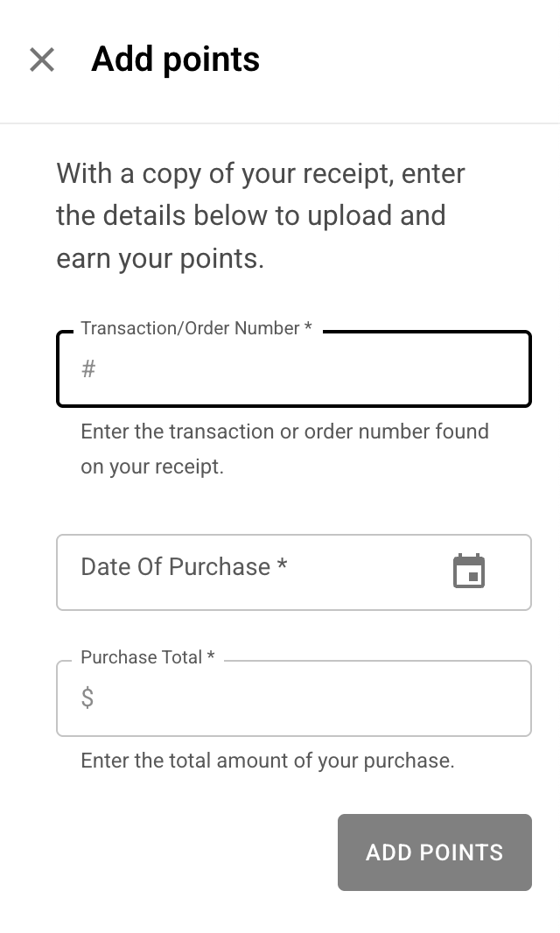The width and height of the screenshot is (560, 933).
Task: Click the hash symbol prefix
Action: click(x=88, y=369)
